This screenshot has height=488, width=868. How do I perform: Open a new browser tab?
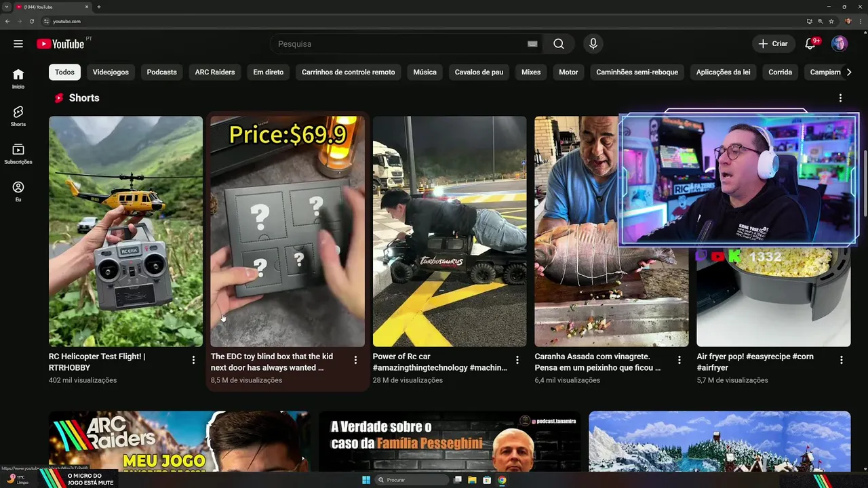point(99,7)
